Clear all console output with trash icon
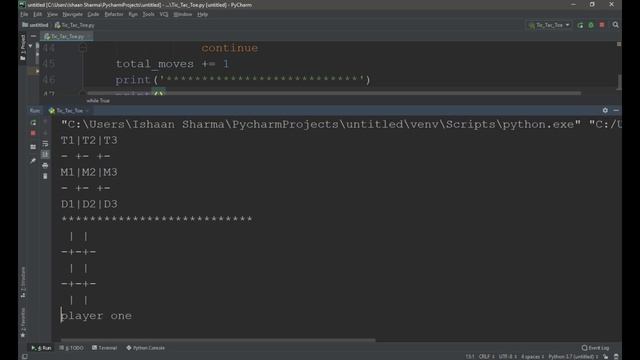 [45, 176]
